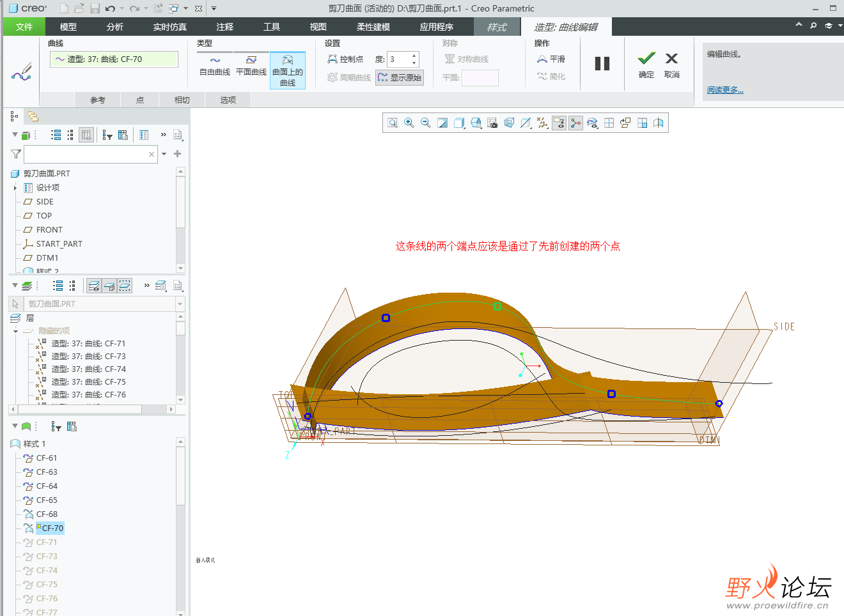This screenshot has height=616, width=844.
Task: Open the saved orientations icon
Action: pyautogui.click(x=476, y=123)
